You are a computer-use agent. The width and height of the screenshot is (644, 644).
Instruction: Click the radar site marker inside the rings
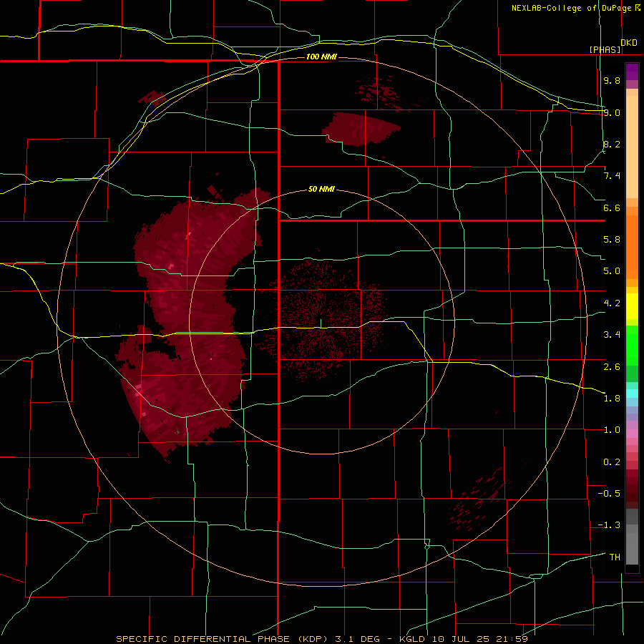point(321,323)
